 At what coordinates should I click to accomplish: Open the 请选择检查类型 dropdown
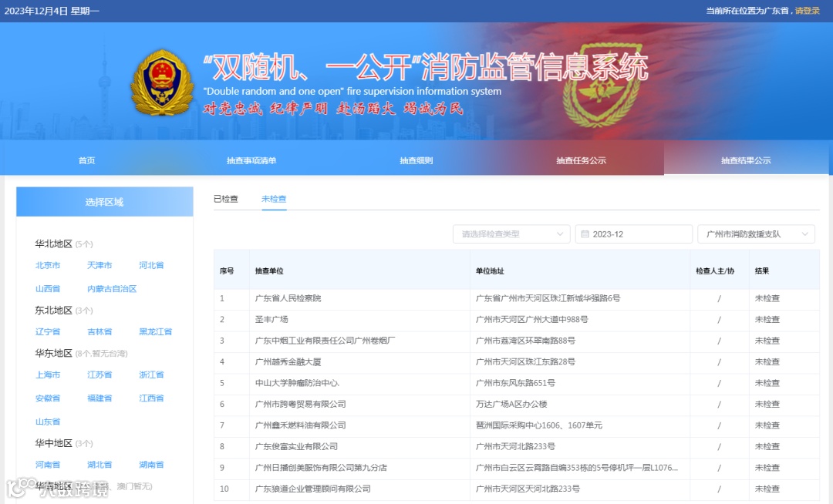511,234
